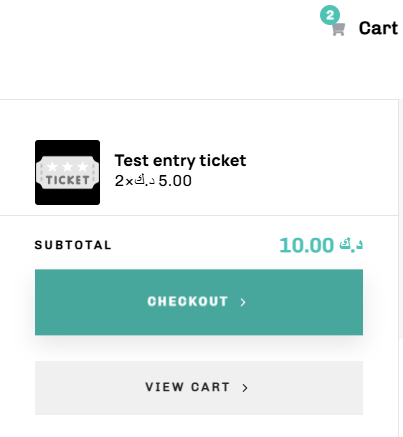Click the chevron arrow on Checkout button
403x437 pixels.
(243, 302)
